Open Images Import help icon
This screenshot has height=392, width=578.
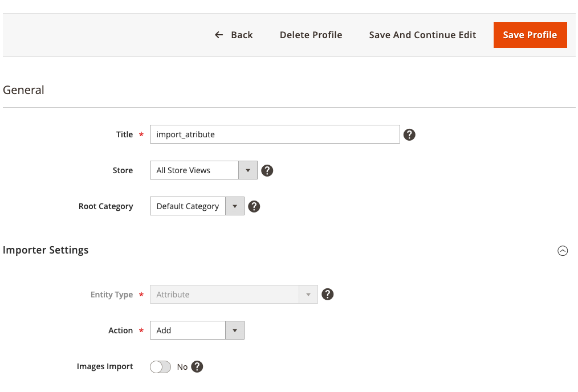click(x=197, y=366)
